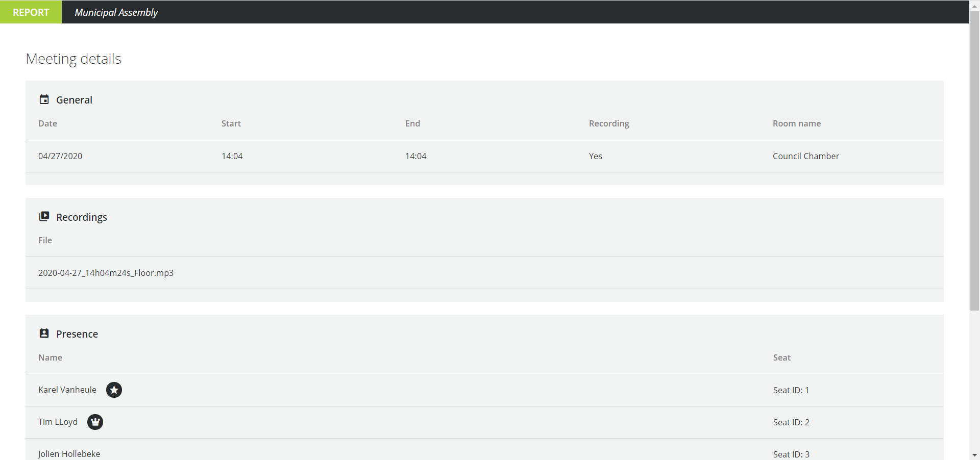The image size is (980, 460).
Task: Click the Municipal Assembly title
Action: click(116, 12)
